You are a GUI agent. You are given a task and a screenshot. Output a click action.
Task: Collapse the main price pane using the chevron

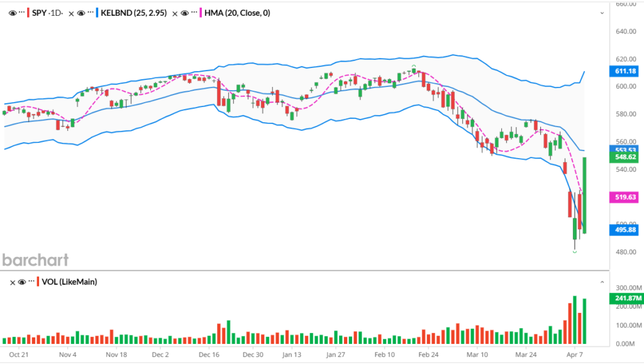(602, 12)
